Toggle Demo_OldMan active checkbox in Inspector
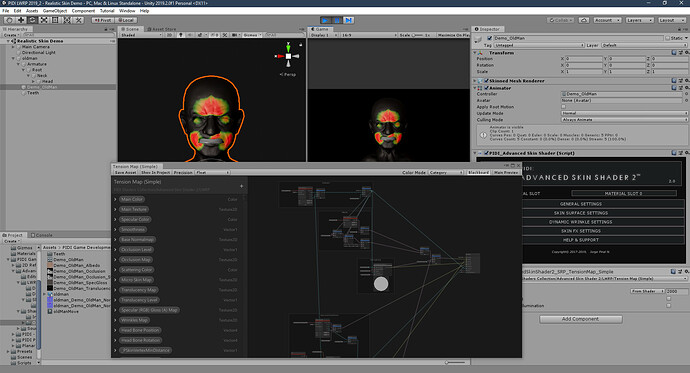 tap(489, 38)
